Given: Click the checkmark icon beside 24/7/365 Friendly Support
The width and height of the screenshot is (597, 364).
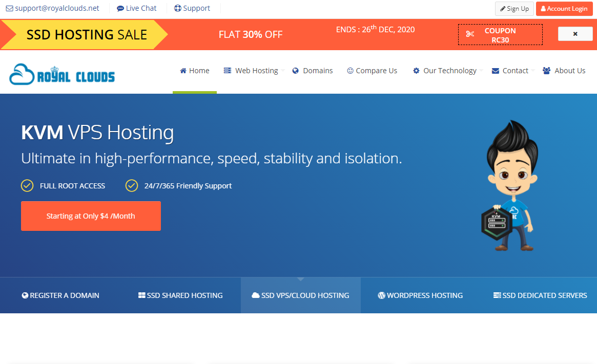Looking at the screenshot, I should [132, 186].
